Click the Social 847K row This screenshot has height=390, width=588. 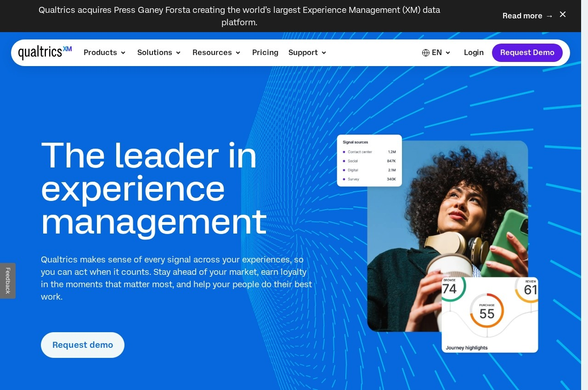pos(369,161)
